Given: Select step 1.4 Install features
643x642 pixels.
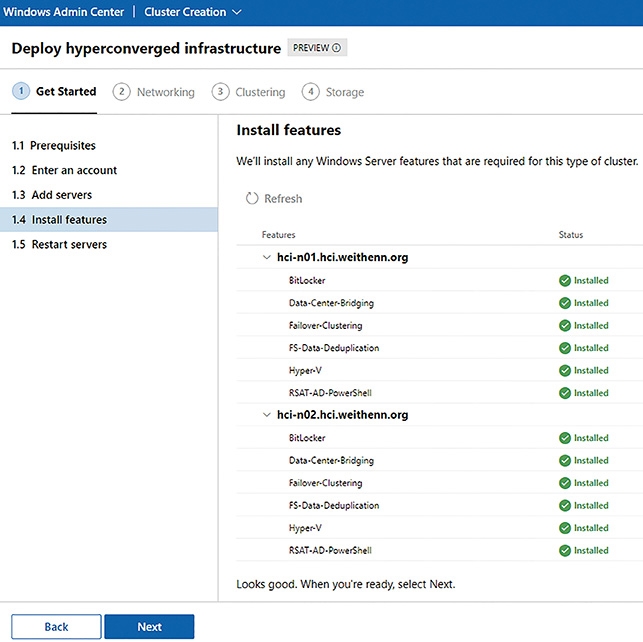Looking at the screenshot, I should 109,220.
